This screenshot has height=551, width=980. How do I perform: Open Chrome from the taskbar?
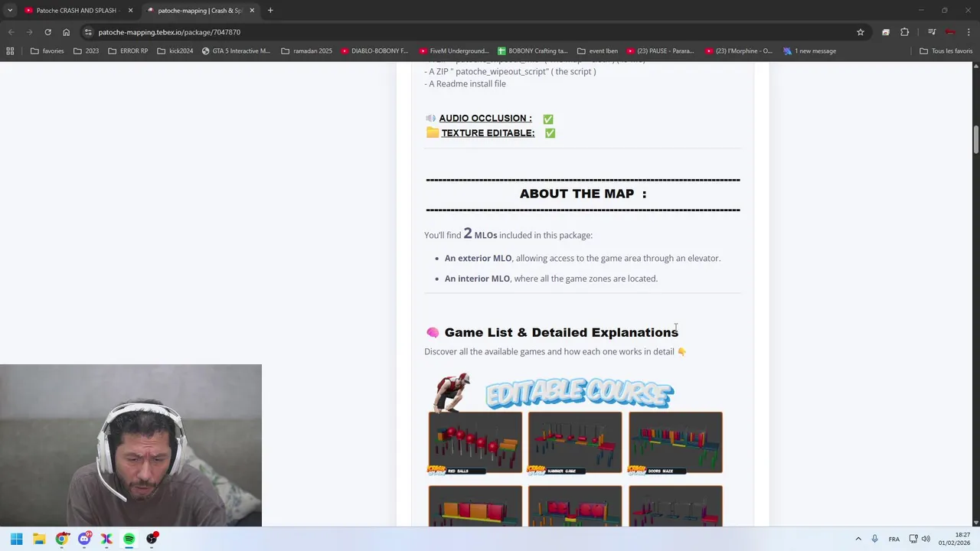62,539
